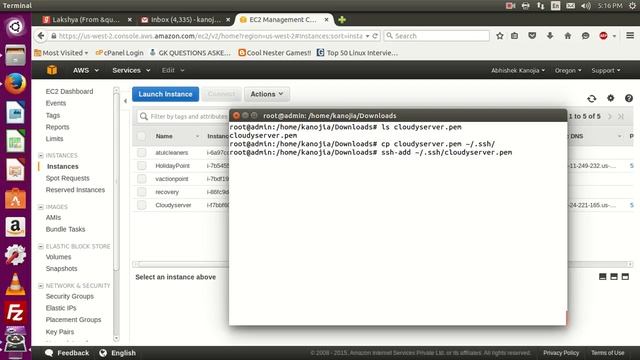Open the AWS dropdown menu
640x360 pixels.
(x=86, y=70)
